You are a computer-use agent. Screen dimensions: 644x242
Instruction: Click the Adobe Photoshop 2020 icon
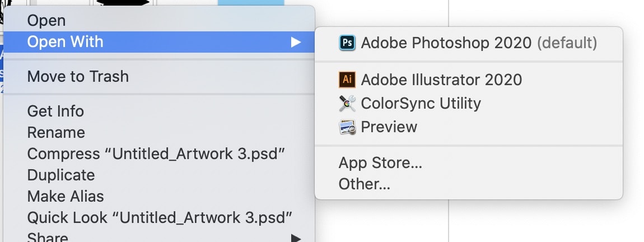[x=347, y=43]
